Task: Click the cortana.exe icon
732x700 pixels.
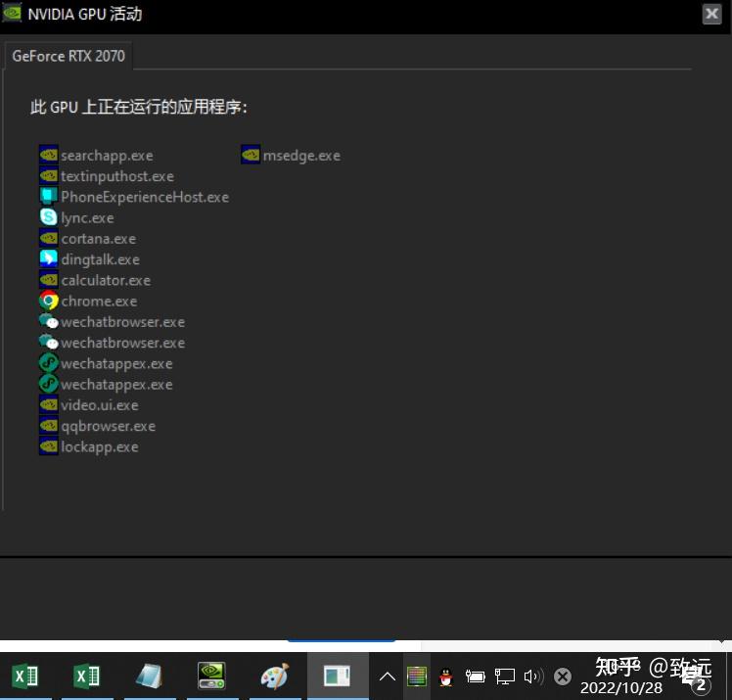Action: click(x=49, y=238)
